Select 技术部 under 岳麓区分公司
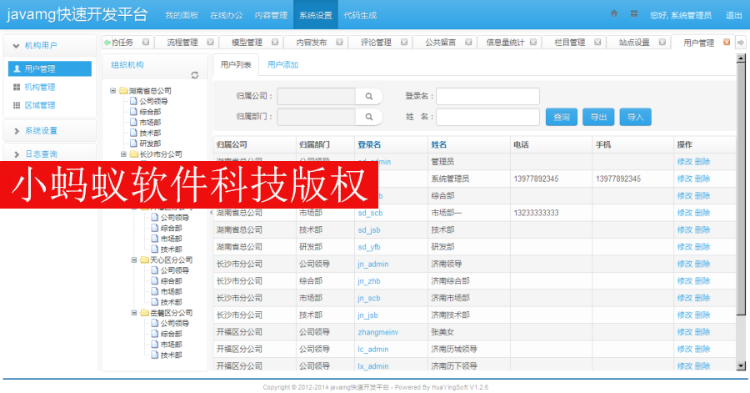 coord(171,355)
